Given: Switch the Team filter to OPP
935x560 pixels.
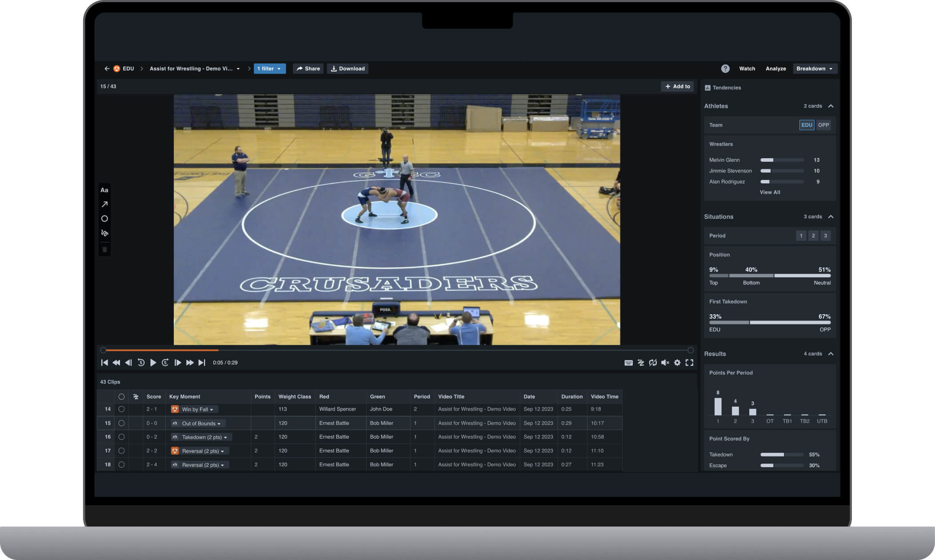Looking at the screenshot, I should tap(823, 125).
